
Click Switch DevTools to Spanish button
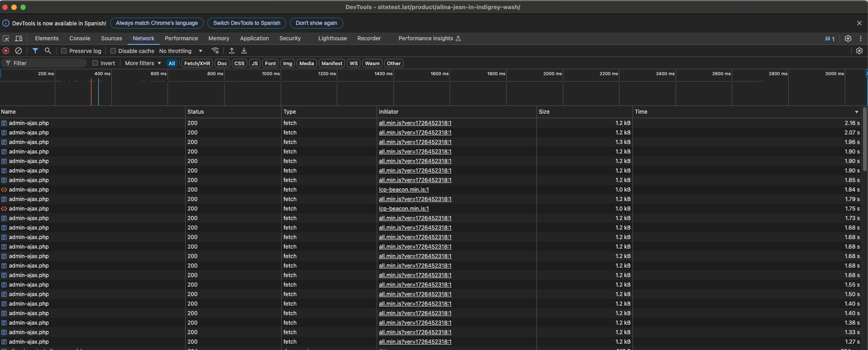(x=247, y=23)
